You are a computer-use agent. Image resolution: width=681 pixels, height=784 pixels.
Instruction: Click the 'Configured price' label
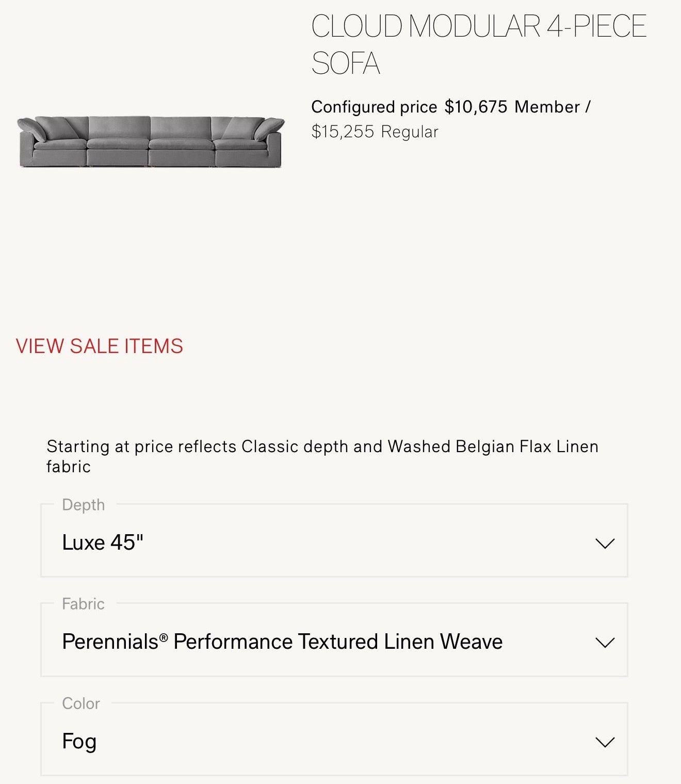click(x=374, y=107)
